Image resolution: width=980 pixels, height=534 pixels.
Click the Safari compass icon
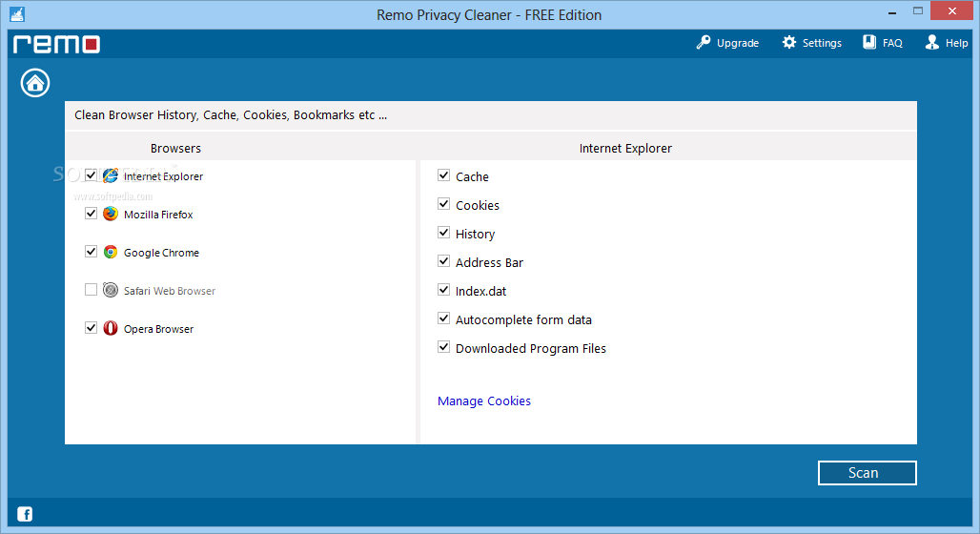click(111, 290)
